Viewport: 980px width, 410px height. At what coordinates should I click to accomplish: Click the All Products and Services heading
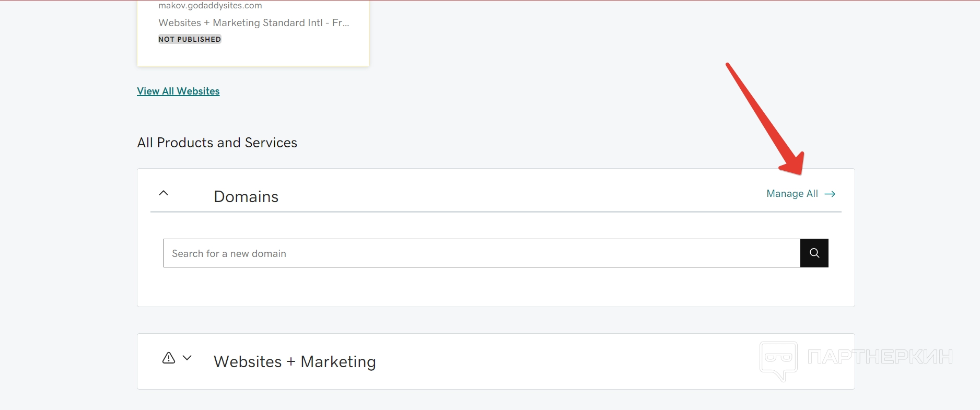point(217,143)
